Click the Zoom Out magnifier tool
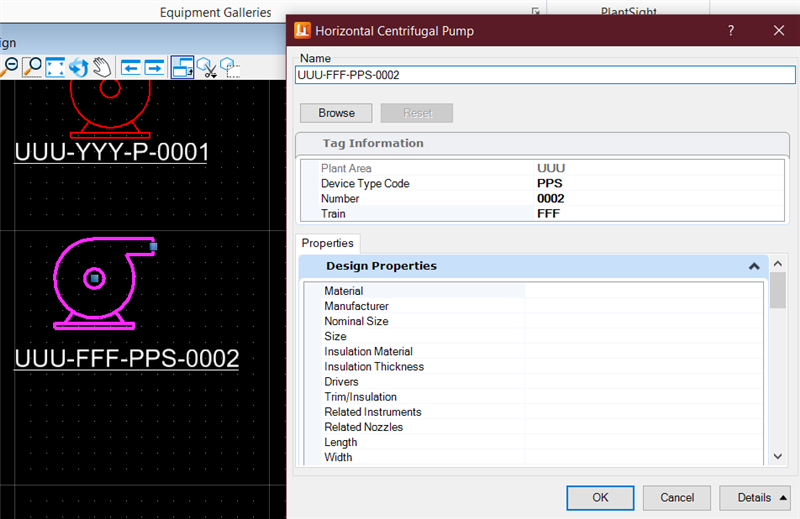 (9, 66)
